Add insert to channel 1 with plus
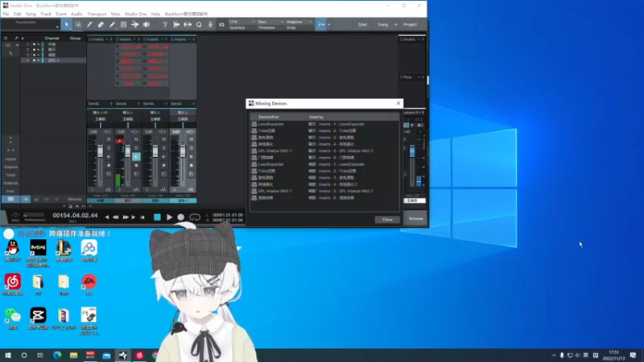The image size is (644, 362). pyautogui.click(x=111, y=39)
